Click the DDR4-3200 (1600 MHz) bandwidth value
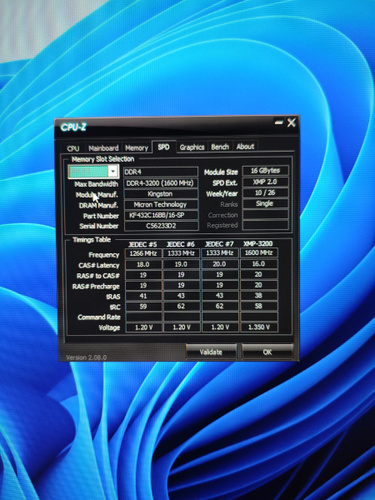 [x=161, y=183]
